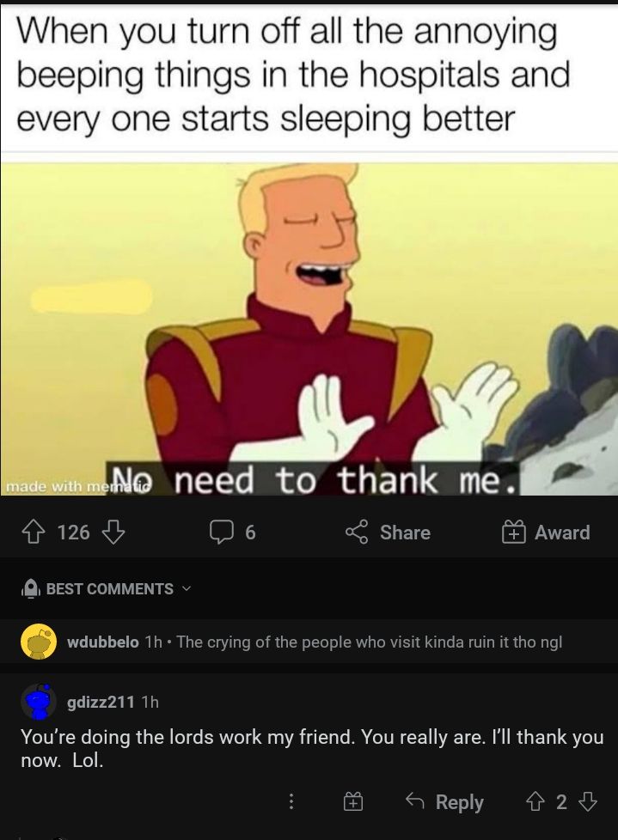Give an Award to the post
Viewport: 618px width, 840px height.
[546, 532]
